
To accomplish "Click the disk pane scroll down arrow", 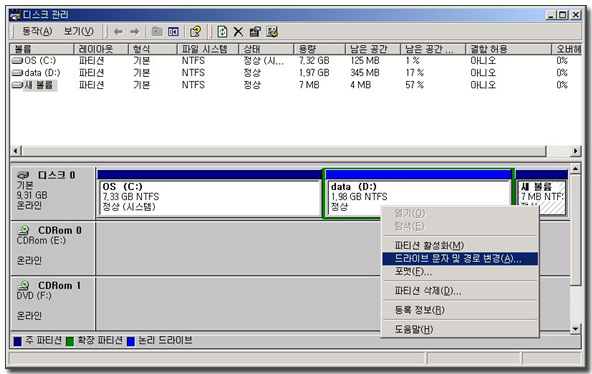I will (575, 329).
